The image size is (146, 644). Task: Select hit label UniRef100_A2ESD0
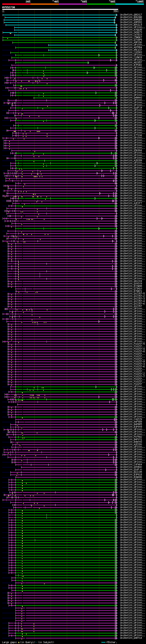point(131,444)
